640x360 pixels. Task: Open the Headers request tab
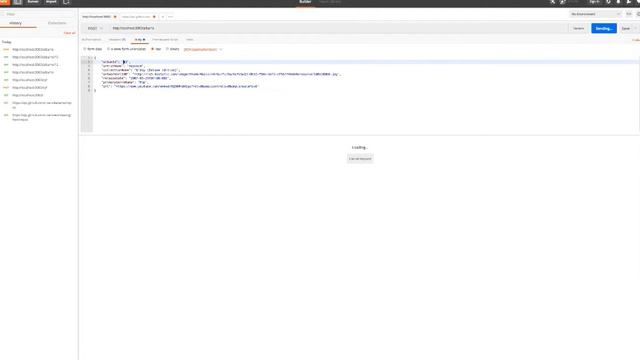[118, 40]
